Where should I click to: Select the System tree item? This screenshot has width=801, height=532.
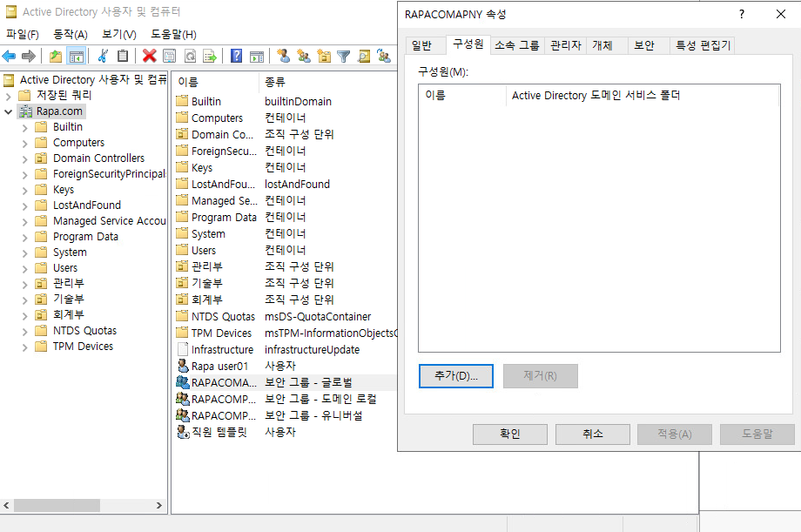click(x=70, y=253)
